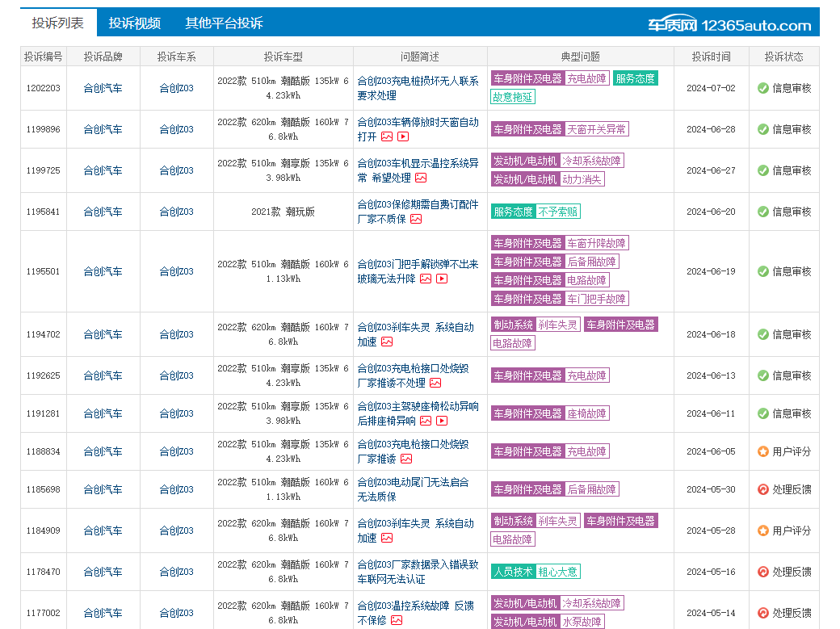Click complaint date 2024-06-28
This screenshot has height=629, width=840.
[x=711, y=130]
